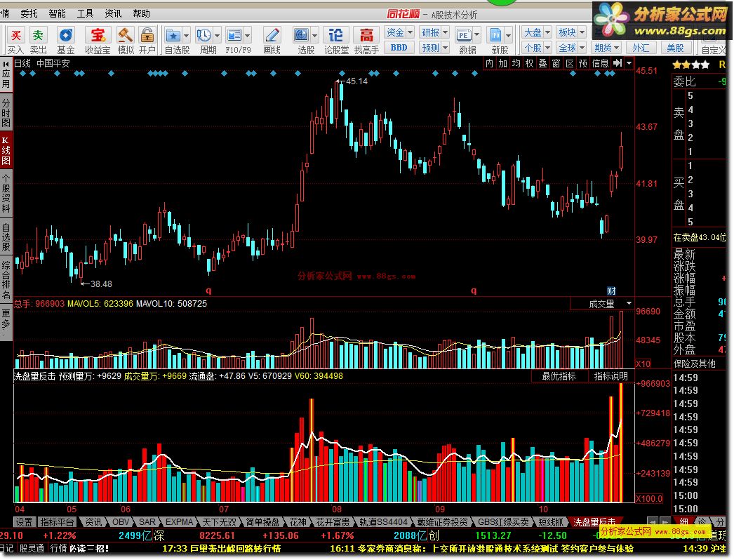Click the 周期 clock icon

pyautogui.click(x=204, y=36)
